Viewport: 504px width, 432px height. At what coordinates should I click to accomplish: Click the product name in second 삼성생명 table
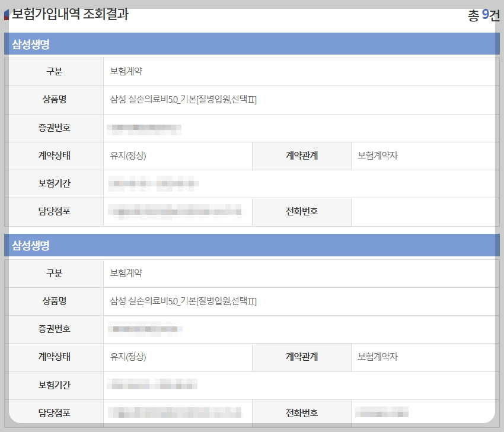tap(183, 301)
